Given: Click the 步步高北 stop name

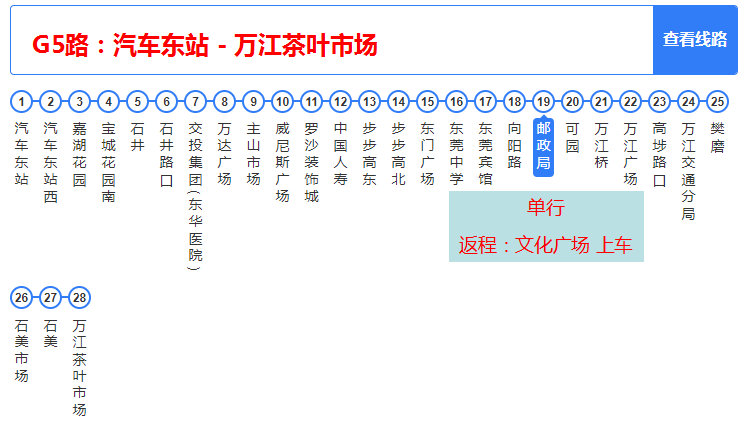Looking at the screenshot, I should pyautogui.click(x=399, y=154).
